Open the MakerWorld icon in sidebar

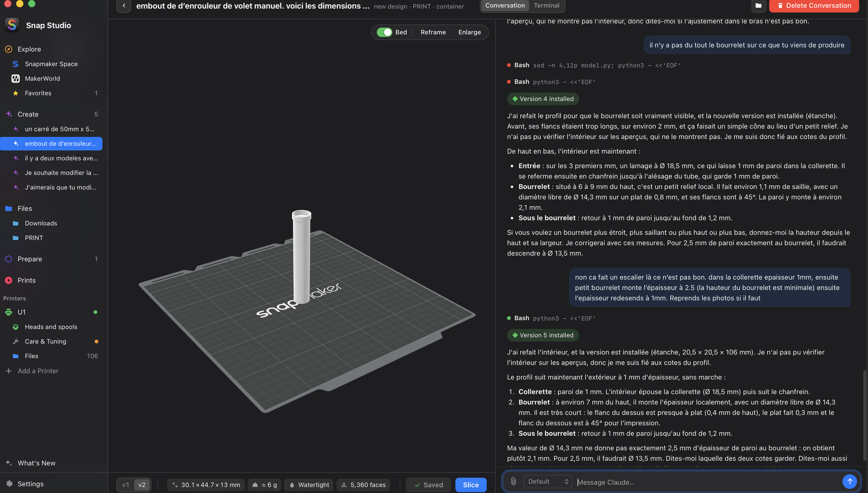point(16,79)
